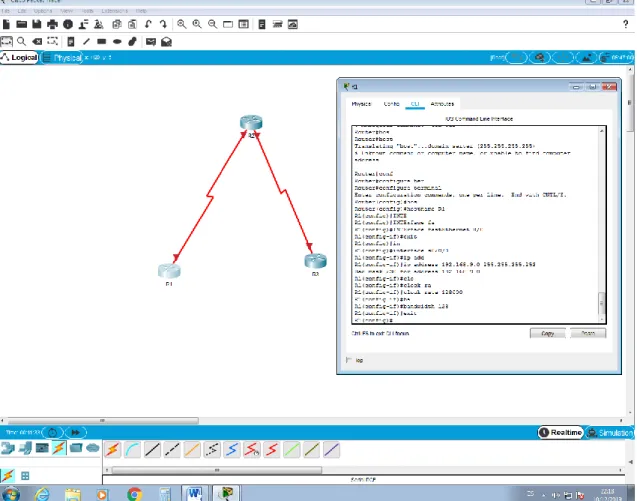The height and width of the screenshot is (501, 637).
Task: Click the Zoom Reset magnifier icon
Action: [197, 24]
